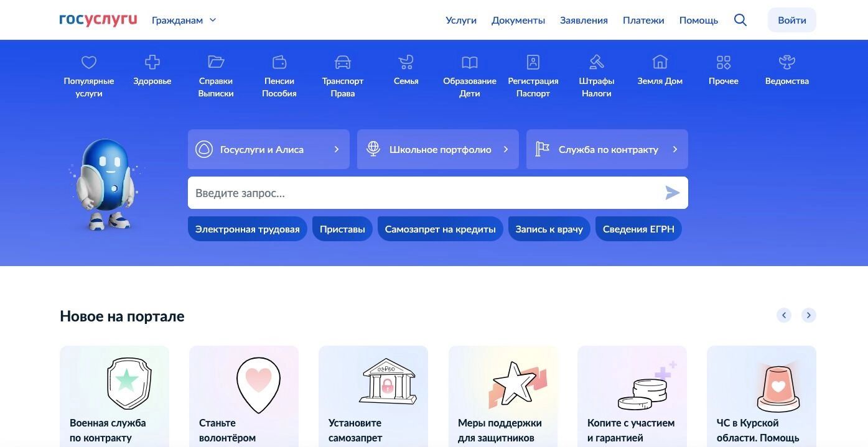Open the Станьте волонтёром news card
This screenshot has height=447, width=868.
(244, 397)
